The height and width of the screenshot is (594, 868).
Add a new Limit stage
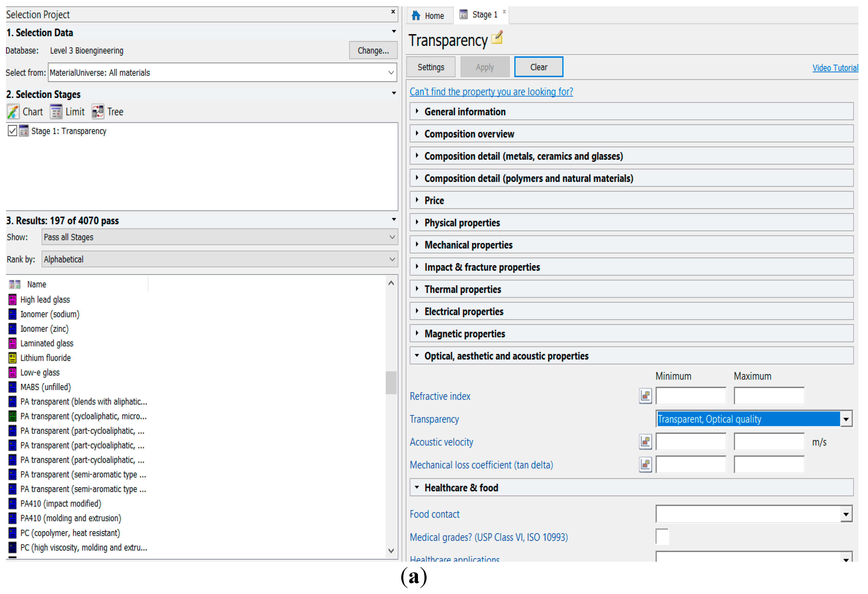pyautogui.click(x=67, y=112)
